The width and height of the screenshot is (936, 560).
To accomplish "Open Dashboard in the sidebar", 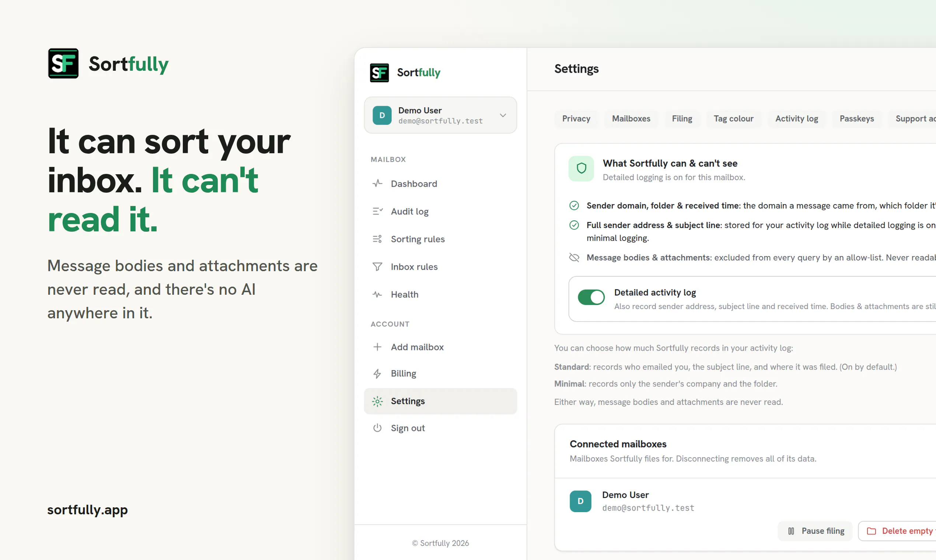I will (440, 184).
